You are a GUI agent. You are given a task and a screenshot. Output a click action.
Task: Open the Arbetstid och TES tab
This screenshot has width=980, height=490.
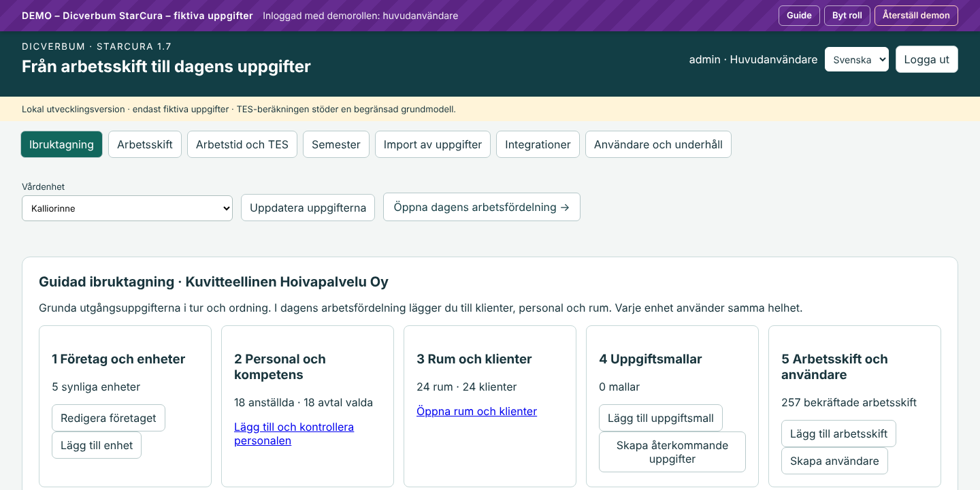(242, 144)
